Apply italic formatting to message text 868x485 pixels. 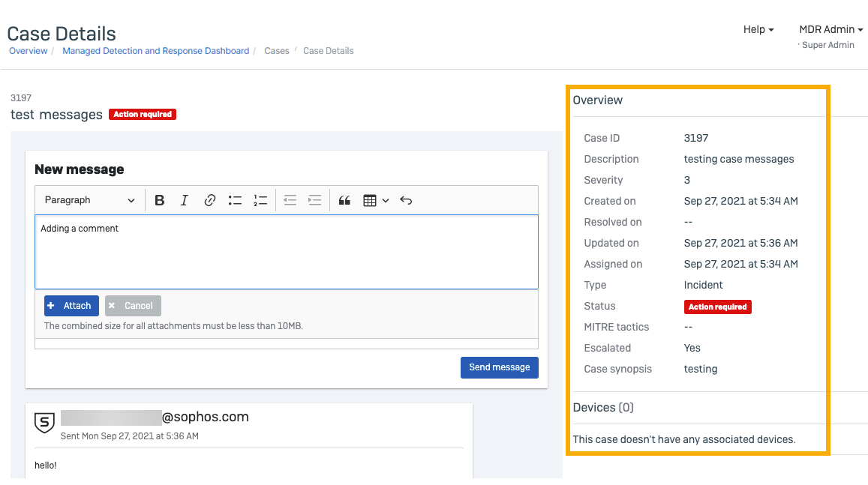tap(185, 200)
